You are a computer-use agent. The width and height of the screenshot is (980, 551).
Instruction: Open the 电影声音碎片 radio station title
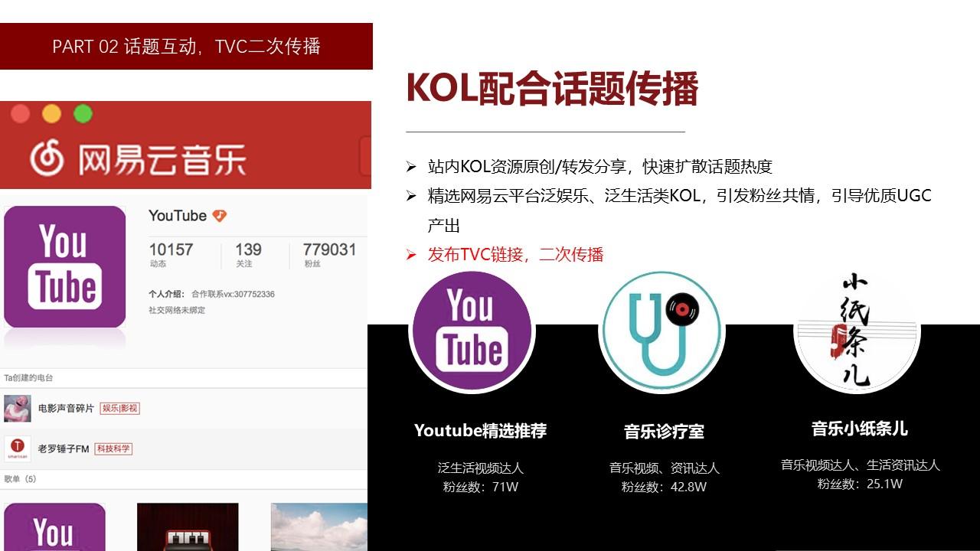pos(66,409)
